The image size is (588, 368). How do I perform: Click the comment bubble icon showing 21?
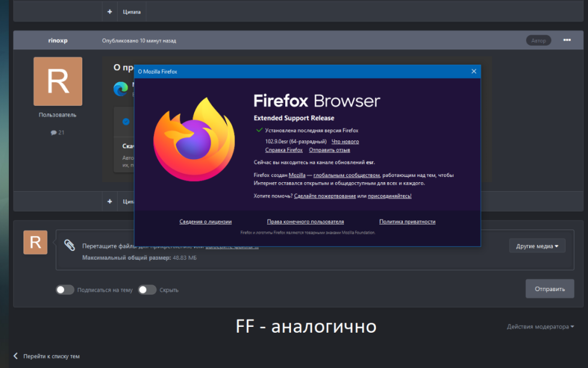coord(54,133)
